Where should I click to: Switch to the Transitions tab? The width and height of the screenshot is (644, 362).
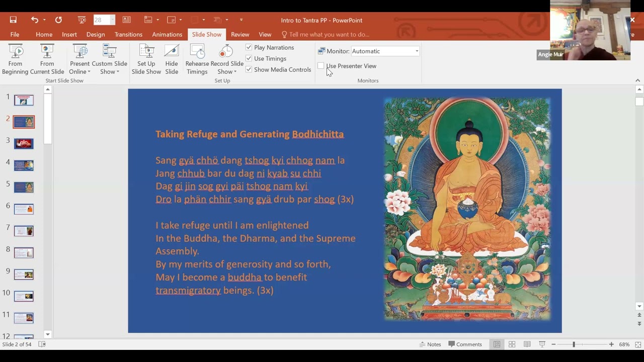coord(128,34)
